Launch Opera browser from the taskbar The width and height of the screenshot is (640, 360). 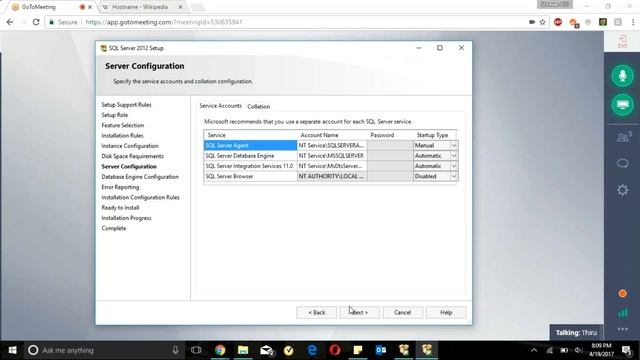(335, 350)
